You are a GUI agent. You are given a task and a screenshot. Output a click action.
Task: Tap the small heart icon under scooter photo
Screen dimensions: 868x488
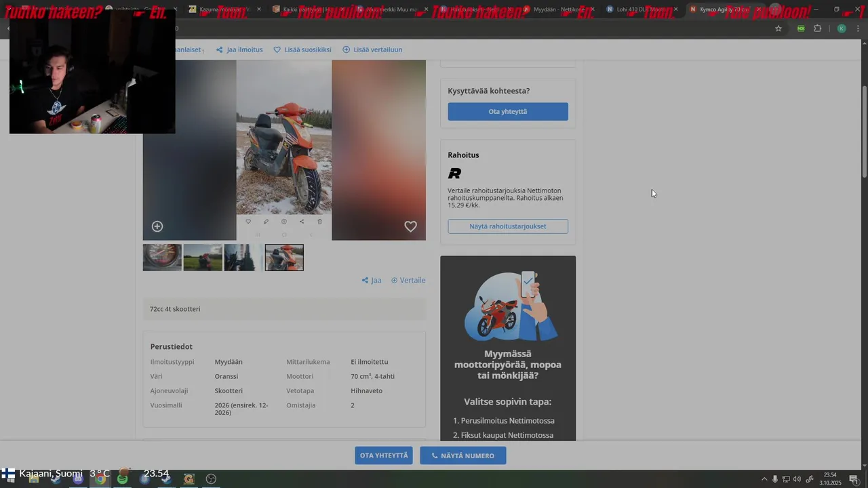click(x=248, y=222)
